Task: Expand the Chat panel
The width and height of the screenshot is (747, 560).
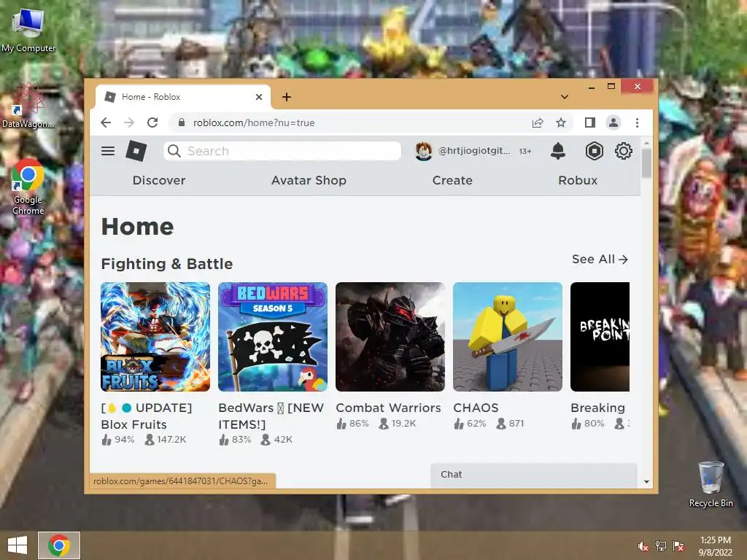Action: (x=533, y=475)
